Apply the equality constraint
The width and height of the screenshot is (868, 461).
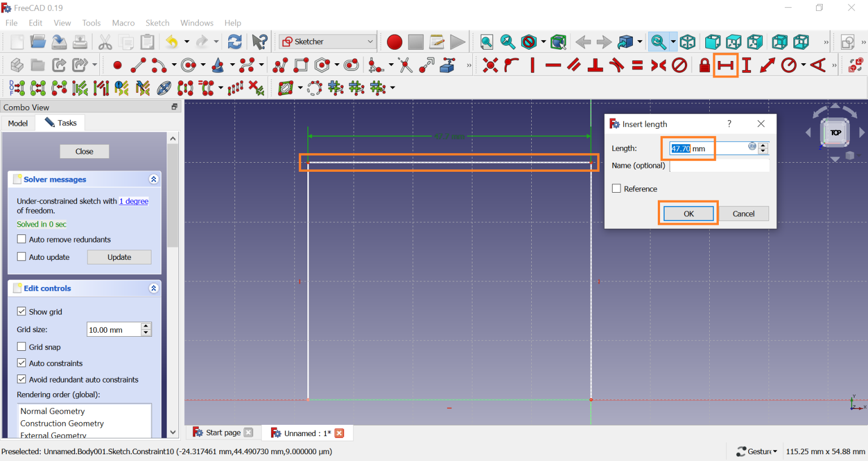tap(637, 66)
